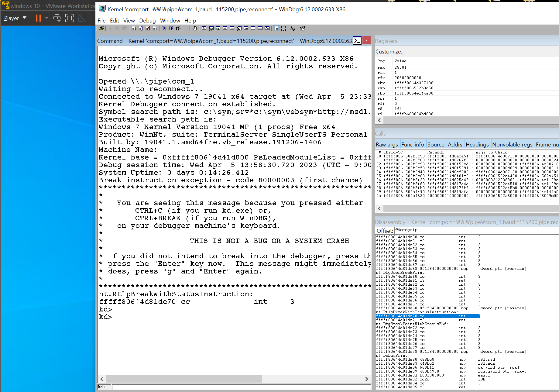This screenshot has height=392, width=559.
Task: Click Customize... in Registers window
Action: click(390, 52)
